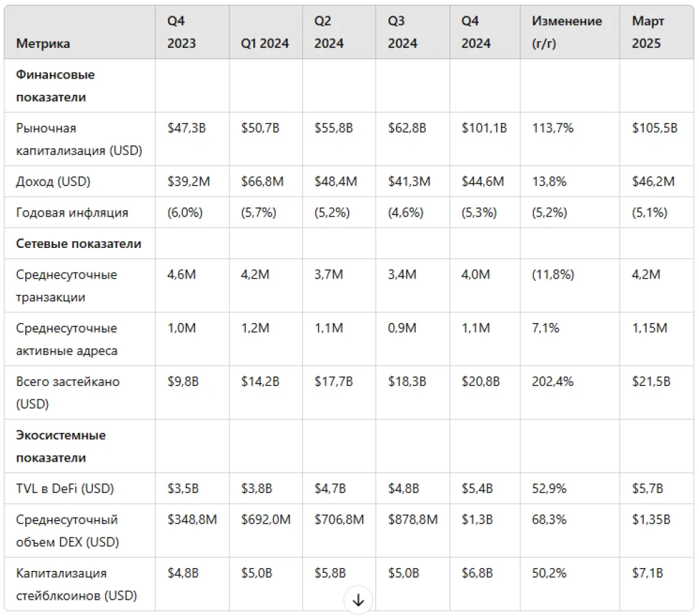
Task: Click the $101,1B market cap cell
Action: point(484,128)
